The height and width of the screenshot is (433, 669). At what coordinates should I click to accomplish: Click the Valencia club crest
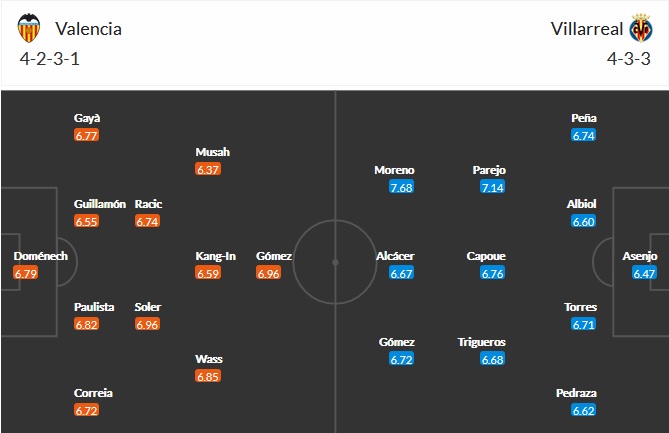pos(30,29)
